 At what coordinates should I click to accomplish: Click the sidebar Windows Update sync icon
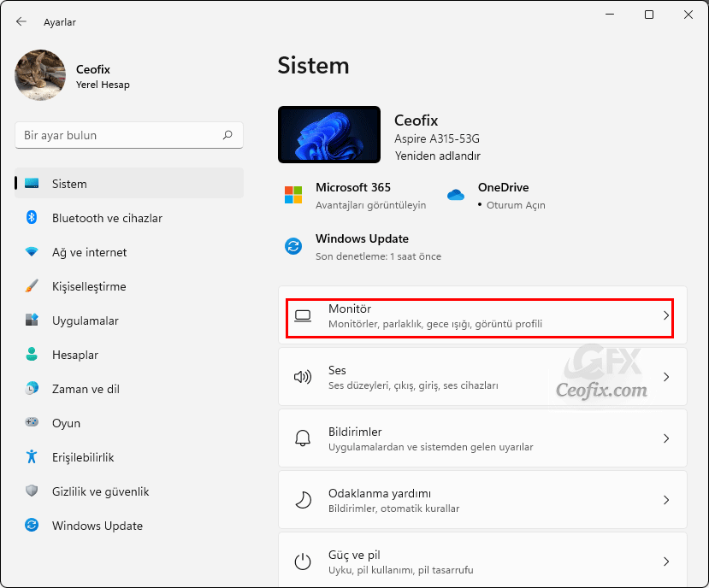[32, 525]
